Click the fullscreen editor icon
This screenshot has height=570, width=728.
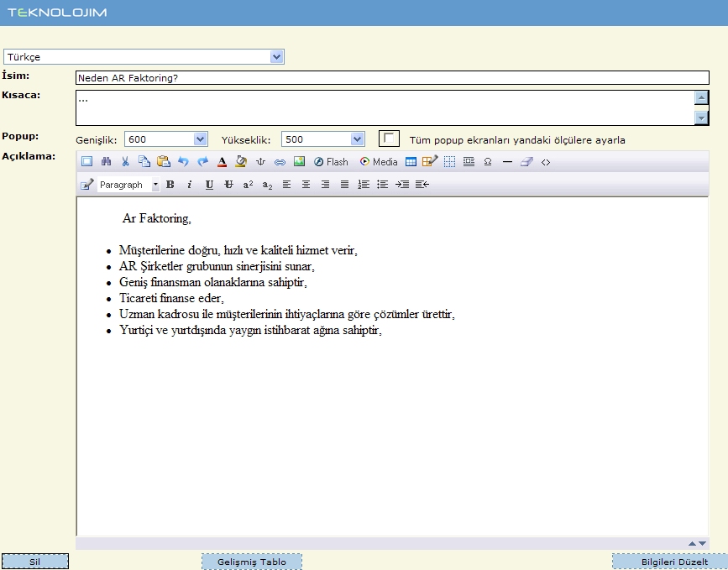[x=86, y=161]
